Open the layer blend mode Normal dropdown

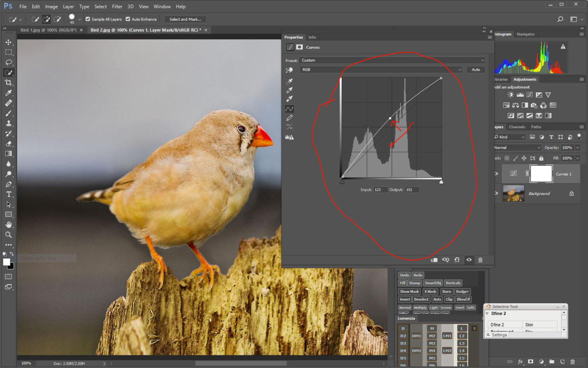click(x=517, y=148)
